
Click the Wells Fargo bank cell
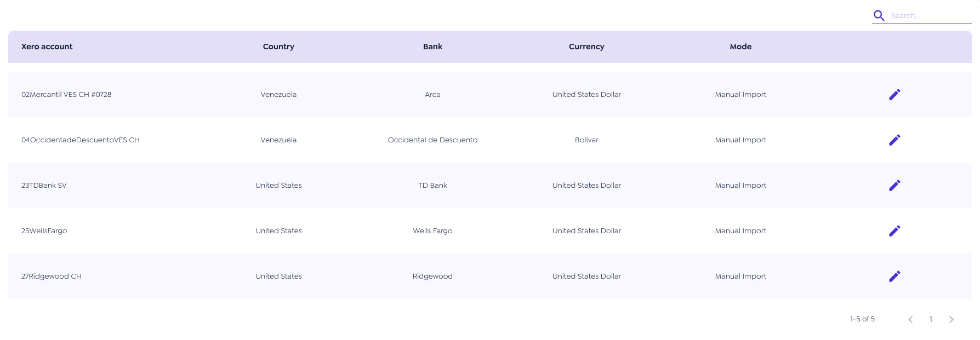432,231
